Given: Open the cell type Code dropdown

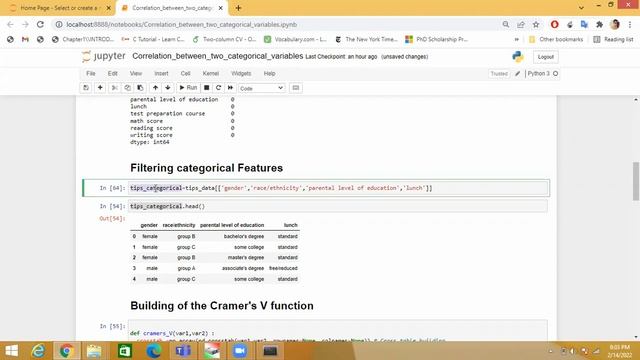Looking at the screenshot, I should point(261,88).
